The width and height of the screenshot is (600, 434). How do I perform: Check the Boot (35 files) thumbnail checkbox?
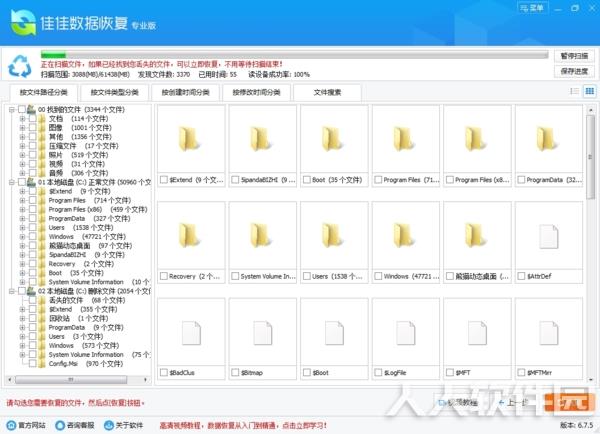click(307, 179)
